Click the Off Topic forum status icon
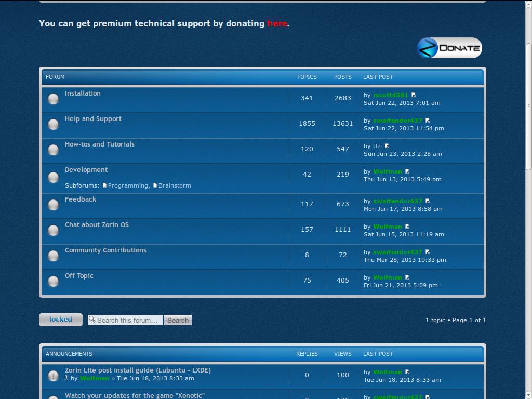This screenshot has width=532, height=399. coord(53,281)
